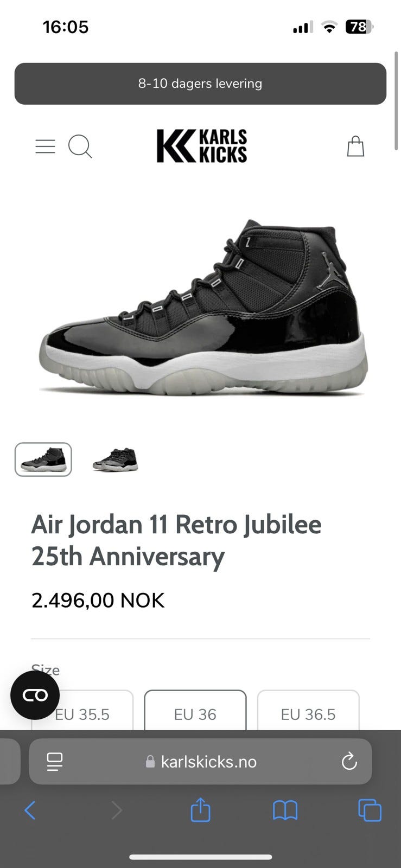Open the shopping bag cart
The width and height of the screenshot is (401, 868).
[x=355, y=146]
